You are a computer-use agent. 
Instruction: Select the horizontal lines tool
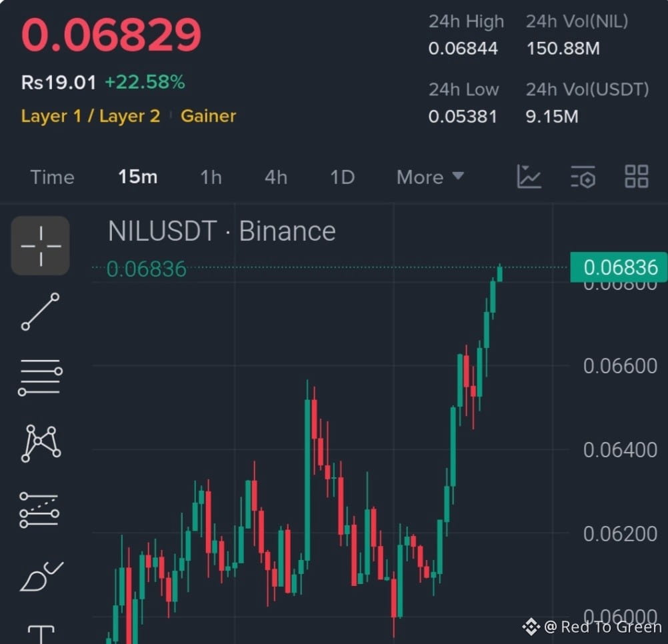[41, 377]
